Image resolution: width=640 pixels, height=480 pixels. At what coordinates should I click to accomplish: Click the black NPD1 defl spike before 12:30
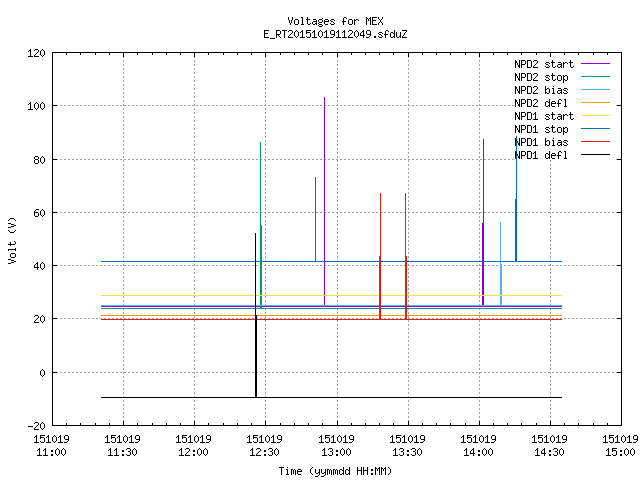(x=256, y=314)
